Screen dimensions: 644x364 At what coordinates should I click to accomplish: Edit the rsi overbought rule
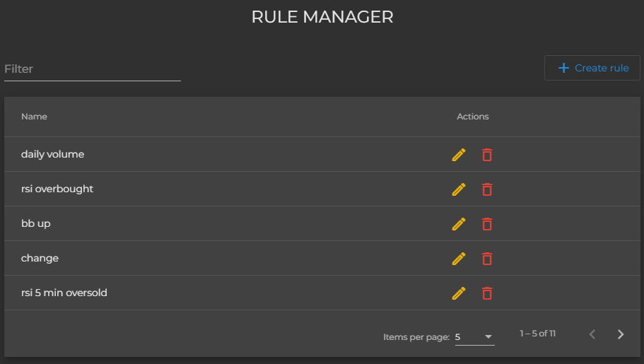[459, 189]
